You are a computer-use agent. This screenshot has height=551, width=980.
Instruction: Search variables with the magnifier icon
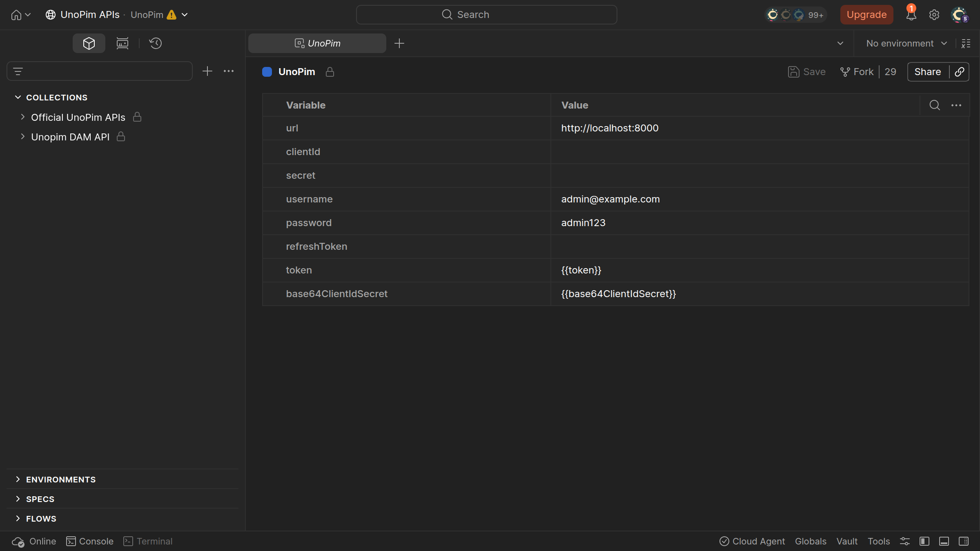(x=934, y=105)
